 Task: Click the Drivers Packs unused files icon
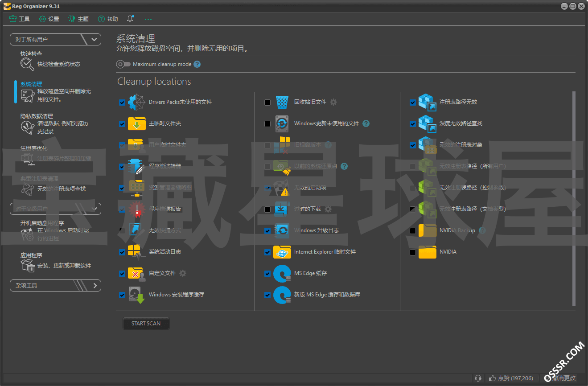pos(137,102)
